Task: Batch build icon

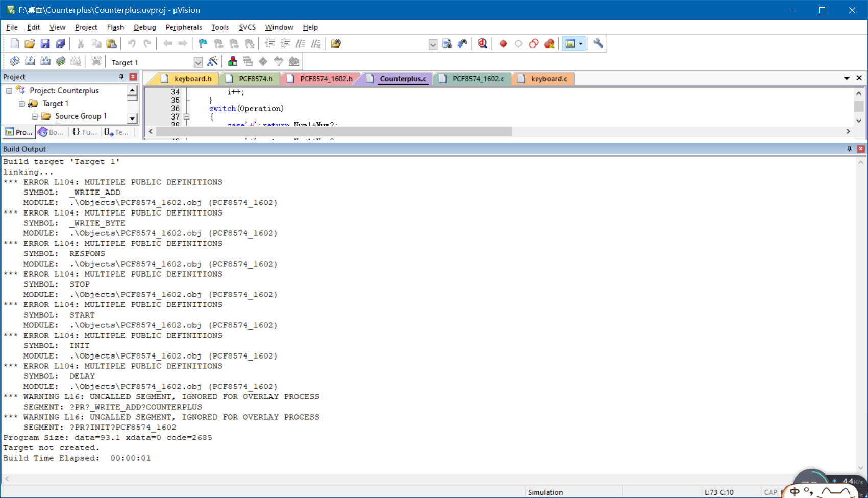Action: point(61,62)
